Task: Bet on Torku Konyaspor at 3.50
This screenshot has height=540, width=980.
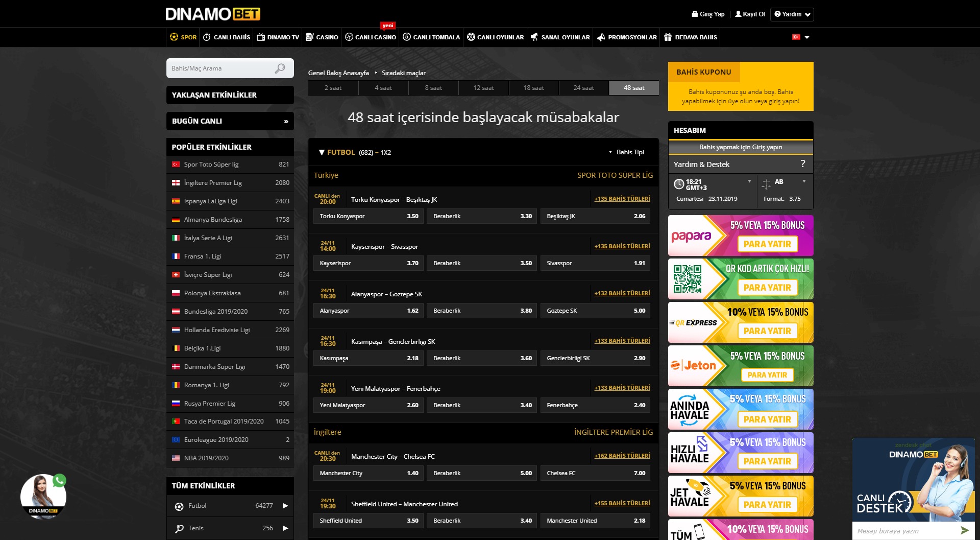Action: pos(369,216)
